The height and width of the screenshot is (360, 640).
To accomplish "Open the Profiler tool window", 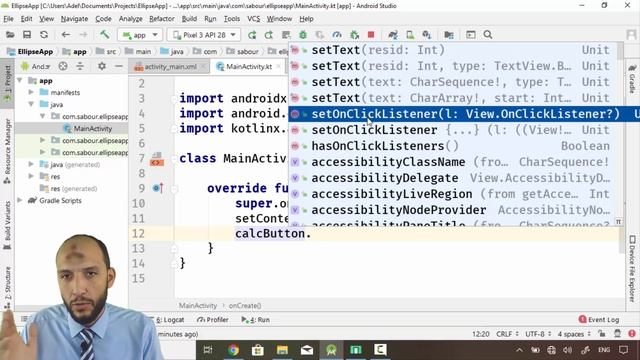I will pyautogui.click(x=213, y=320).
